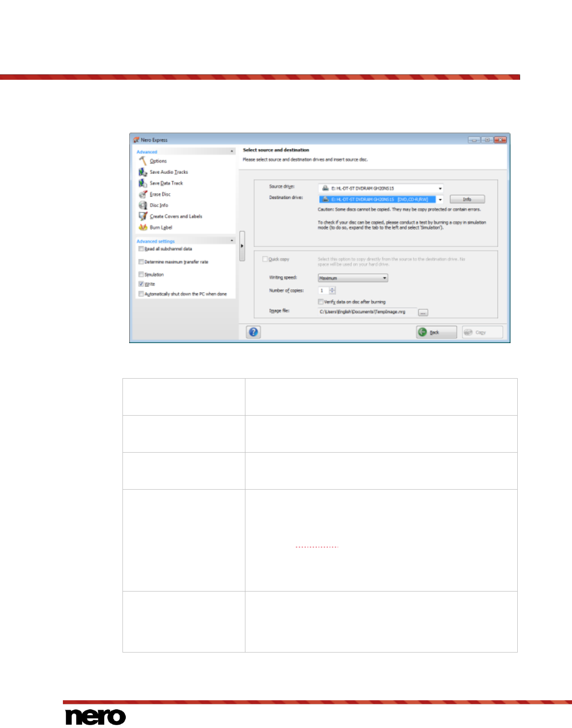Click the Number of copies field

click(x=323, y=290)
